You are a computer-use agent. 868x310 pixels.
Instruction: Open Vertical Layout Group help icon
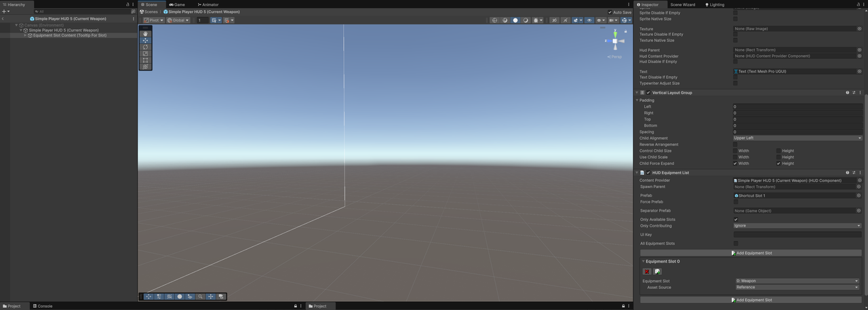click(x=847, y=92)
